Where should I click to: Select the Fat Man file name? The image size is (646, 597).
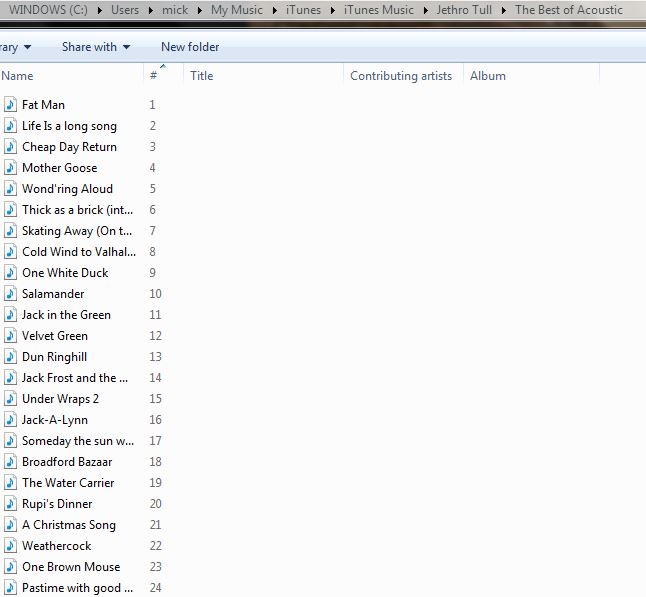(x=43, y=105)
